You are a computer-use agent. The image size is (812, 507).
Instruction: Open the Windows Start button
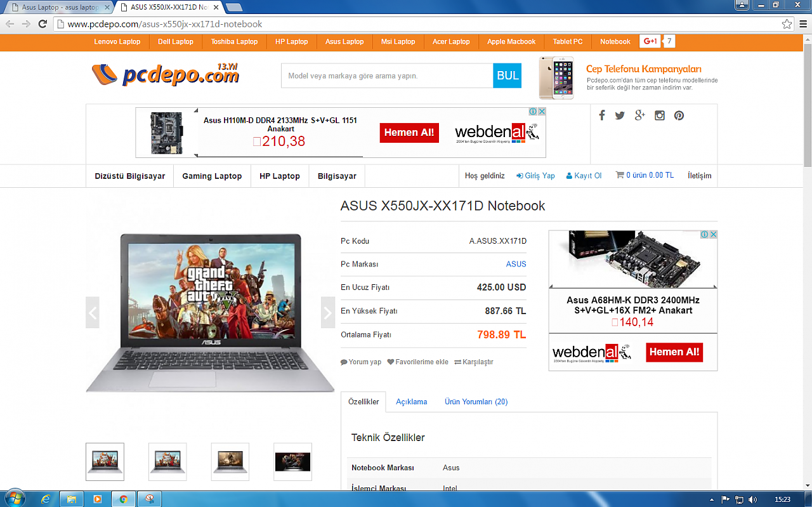(14, 499)
